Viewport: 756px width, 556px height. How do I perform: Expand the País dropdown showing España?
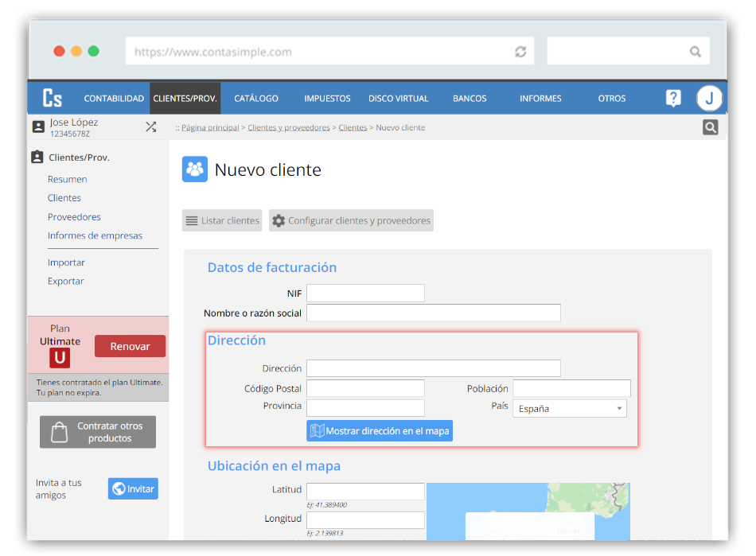point(569,409)
